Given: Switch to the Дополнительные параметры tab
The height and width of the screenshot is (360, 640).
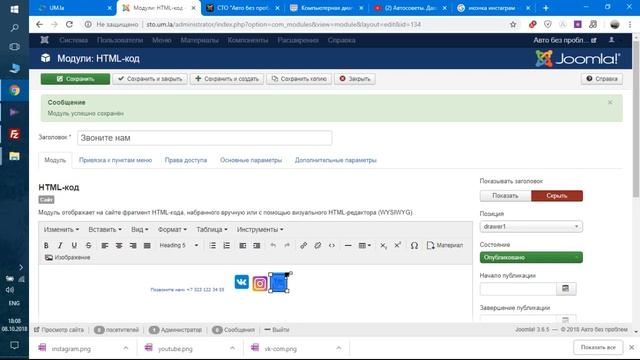Looking at the screenshot, I should tap(336, 160).
